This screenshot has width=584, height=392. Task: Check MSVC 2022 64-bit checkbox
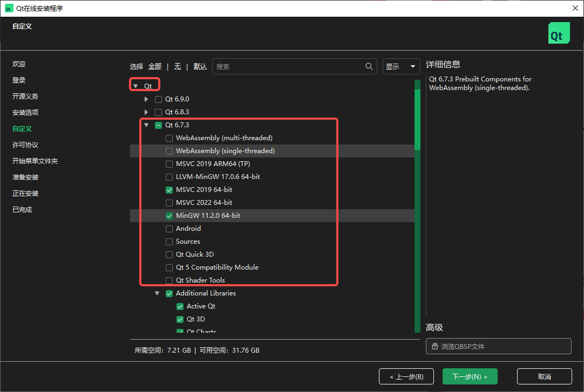tap(169, 203)
